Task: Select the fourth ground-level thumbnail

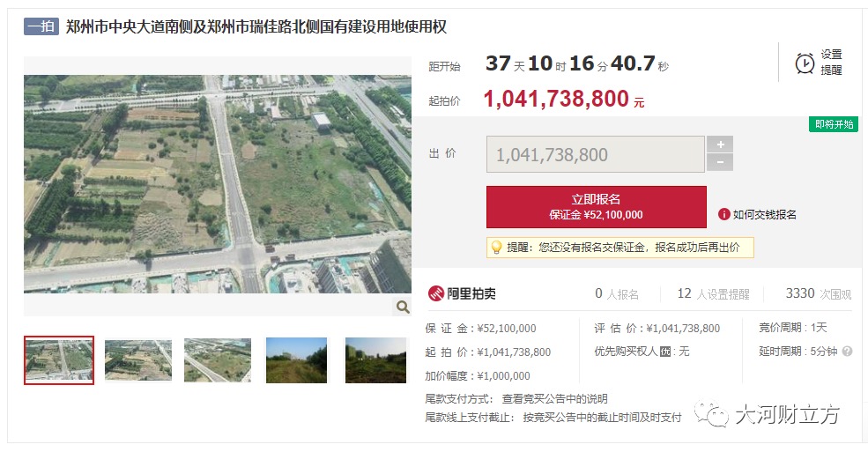Action: tap(297, 360)
